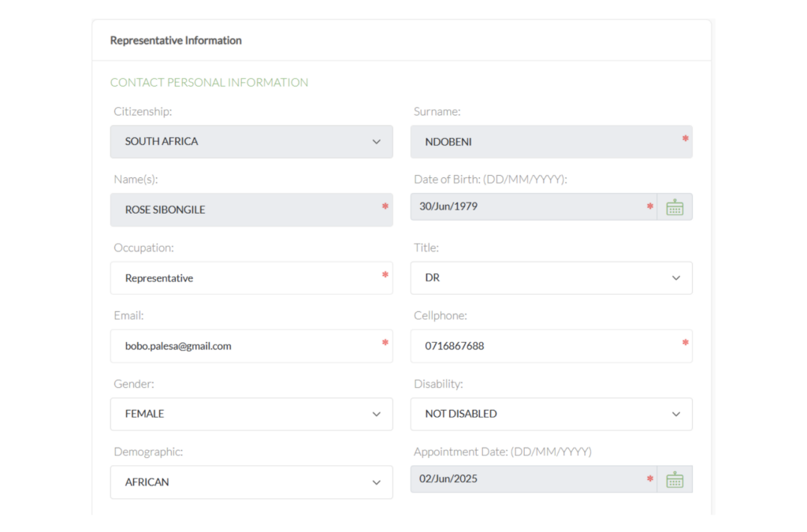Image resolution: width=807 pixels, height=532 pixels.
Task: Click the Title label
Action: [426, 248]
